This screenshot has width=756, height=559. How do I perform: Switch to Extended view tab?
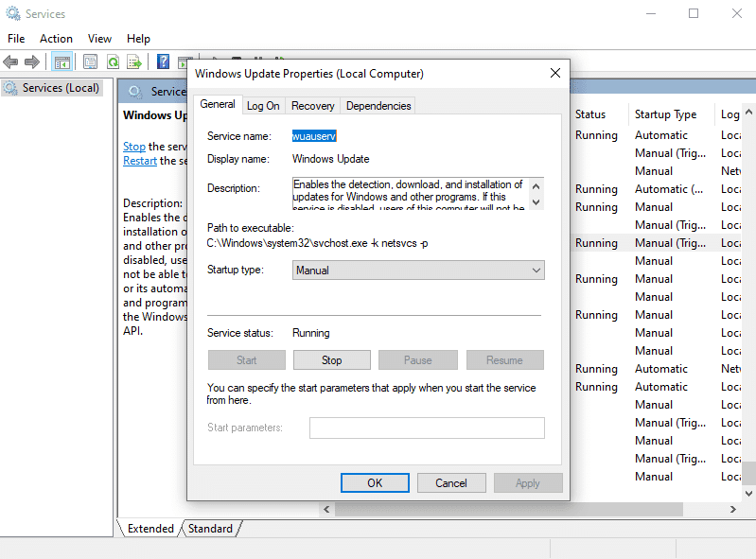[x=149, y=529]
